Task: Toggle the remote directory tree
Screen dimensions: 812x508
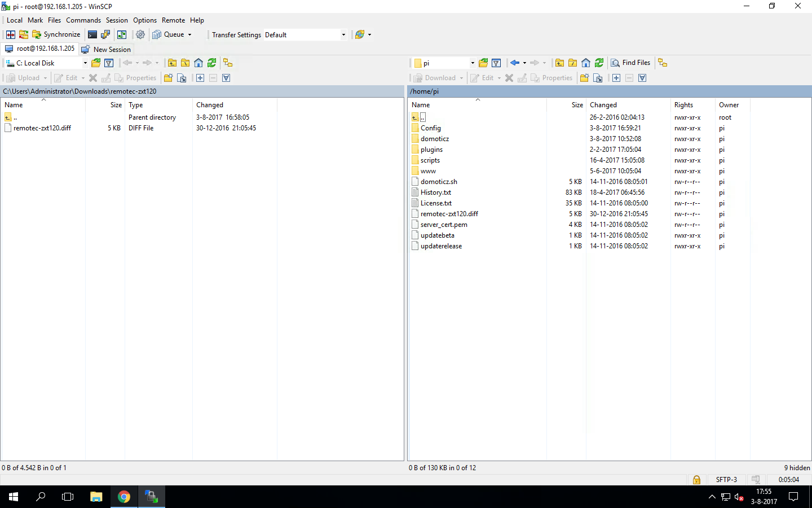Action: click(x=663, y=63)
